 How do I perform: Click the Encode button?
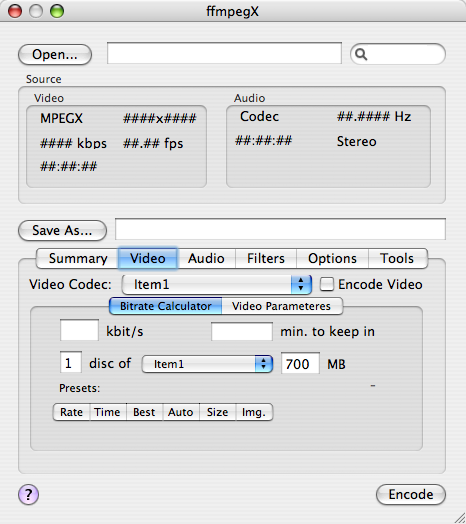(411, 495)
